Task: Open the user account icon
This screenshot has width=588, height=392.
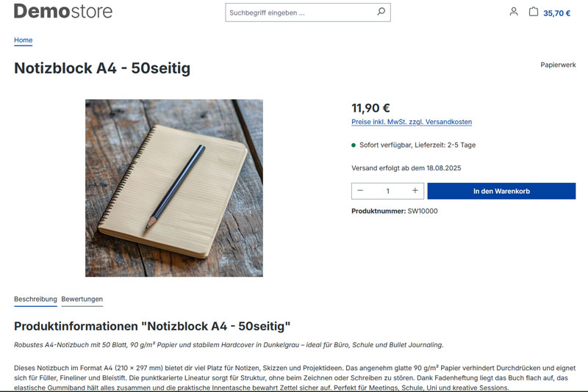Action: tap(514, 12)
